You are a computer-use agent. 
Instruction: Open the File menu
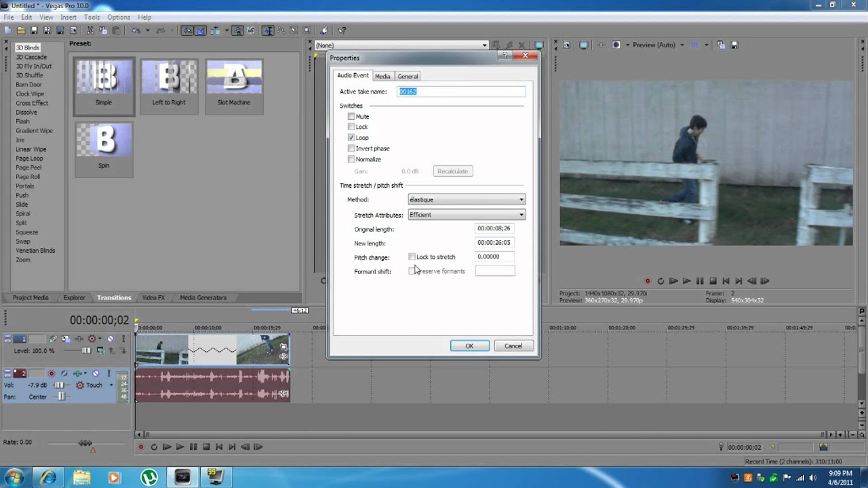pyautogui.click(x=9, y=17)
